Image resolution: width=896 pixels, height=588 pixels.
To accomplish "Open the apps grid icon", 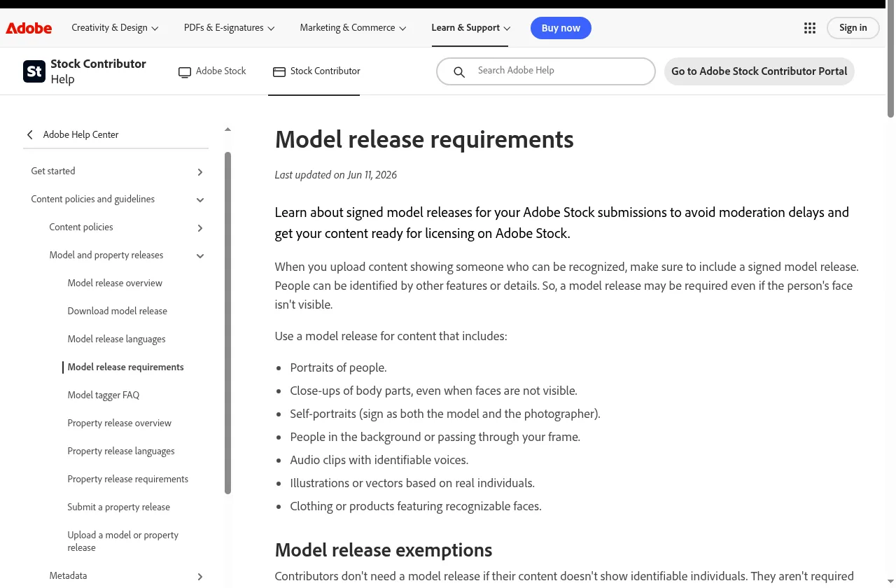I will pos(810,28).
